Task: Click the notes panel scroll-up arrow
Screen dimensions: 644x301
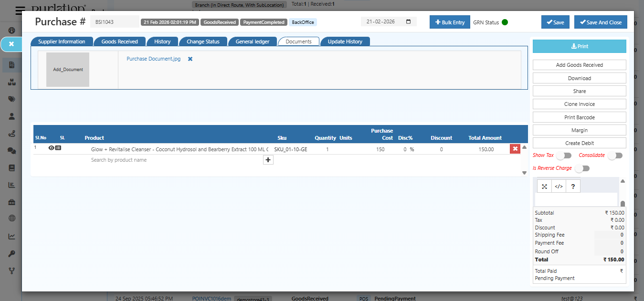Action: point(623,180)
